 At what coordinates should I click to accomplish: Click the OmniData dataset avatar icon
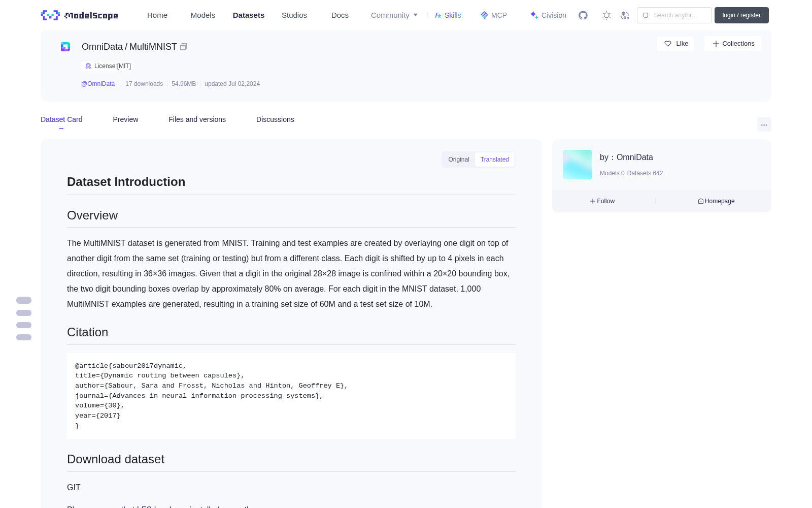[65, 47]
